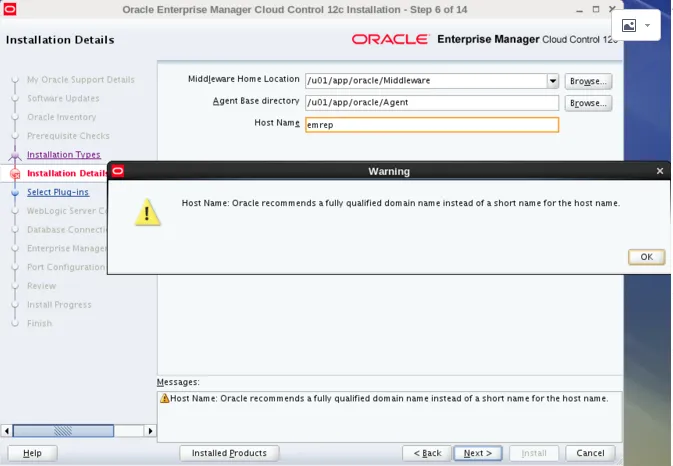
Task: Browse for Middleware Home Location
Action: pyautogui.click(x=588, y=81)
